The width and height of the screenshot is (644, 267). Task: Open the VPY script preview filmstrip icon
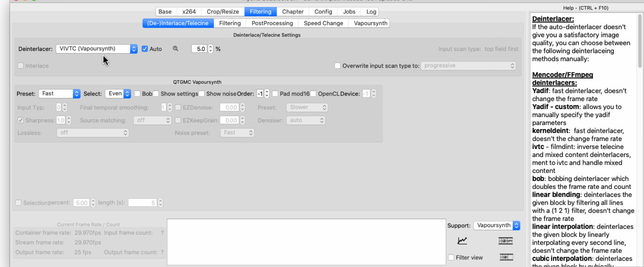coord(505,241)
